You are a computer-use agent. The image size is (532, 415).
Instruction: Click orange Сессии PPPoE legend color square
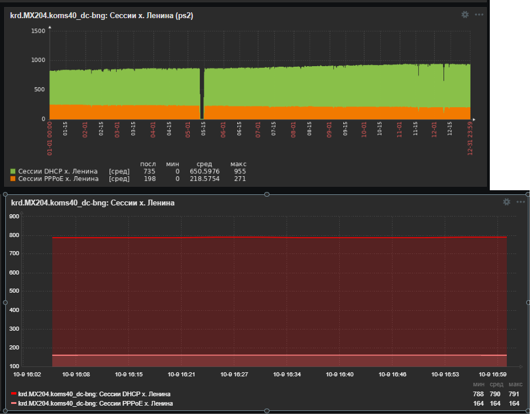coord(13,179)
